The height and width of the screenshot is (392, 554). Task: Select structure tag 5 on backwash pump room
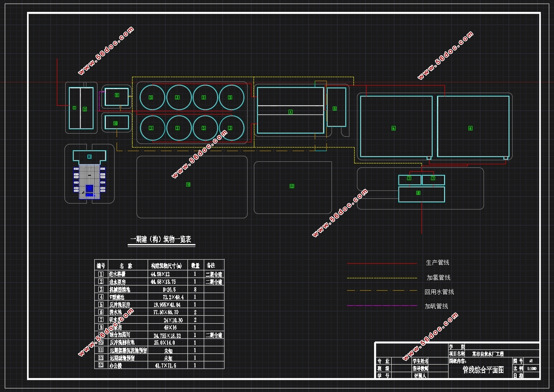[335, 109]
